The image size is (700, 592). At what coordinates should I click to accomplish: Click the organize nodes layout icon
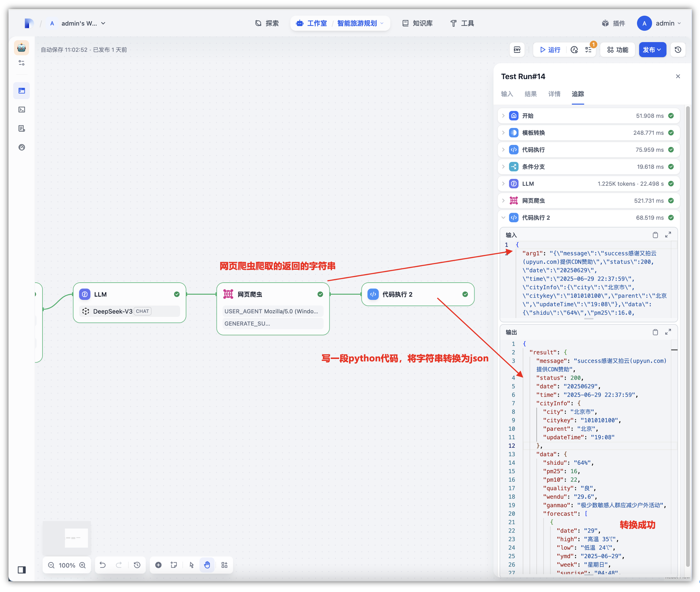(224, 565)
